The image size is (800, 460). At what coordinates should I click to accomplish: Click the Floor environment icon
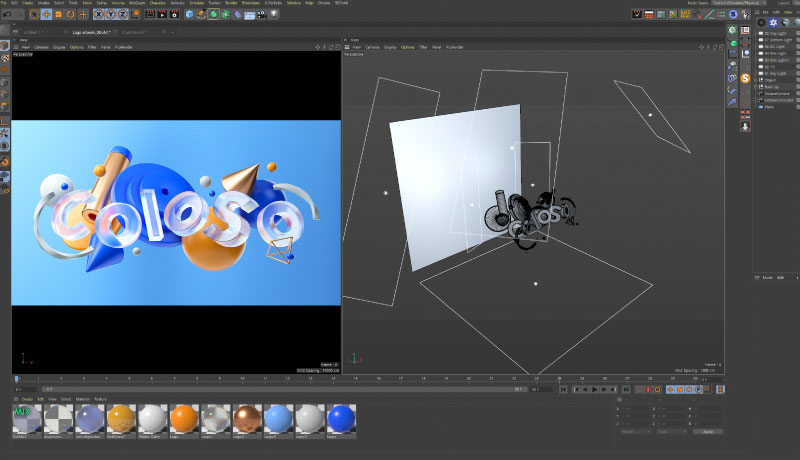[x=249, y=14]
